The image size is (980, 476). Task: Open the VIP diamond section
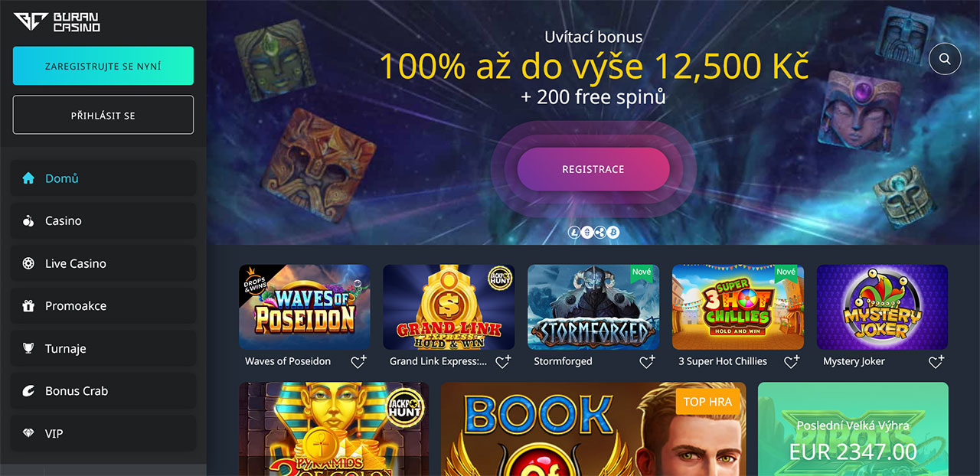pyautogui.click(x=103, y=433)
